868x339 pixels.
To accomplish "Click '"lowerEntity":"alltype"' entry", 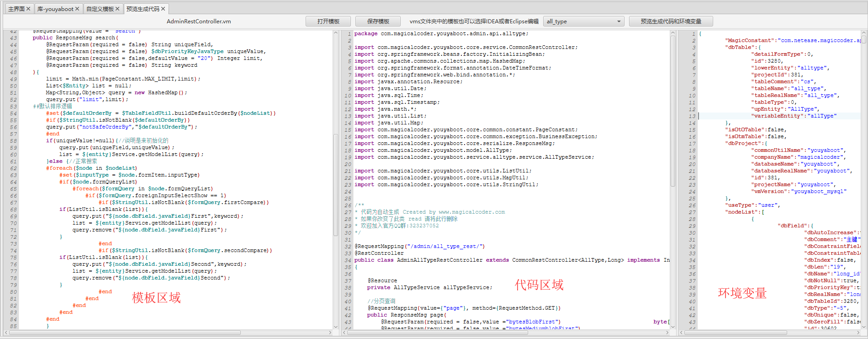I will (790, 68).
